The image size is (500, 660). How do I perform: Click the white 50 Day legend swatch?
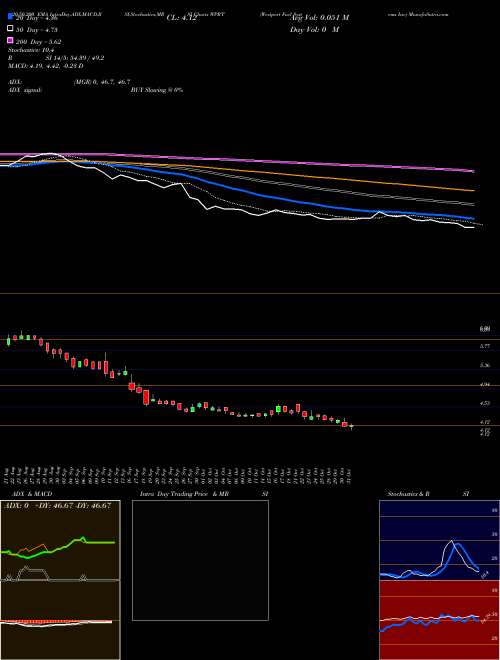pos(10,29)
